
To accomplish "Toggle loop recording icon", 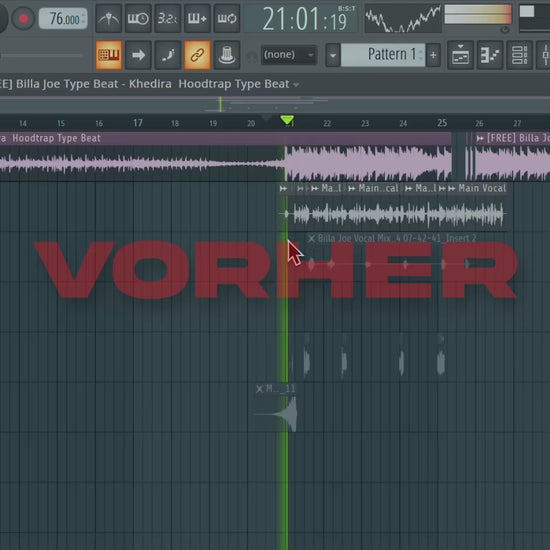I will (227, 18).
